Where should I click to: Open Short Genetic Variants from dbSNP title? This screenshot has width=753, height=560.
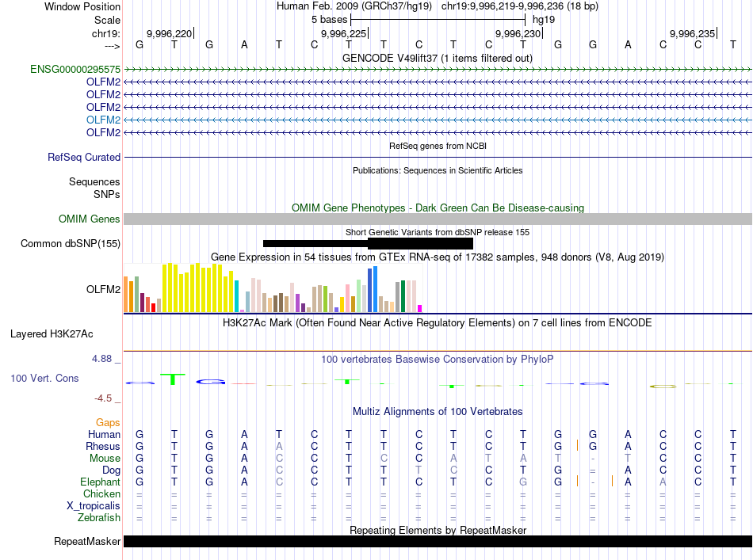coord(438,232)
